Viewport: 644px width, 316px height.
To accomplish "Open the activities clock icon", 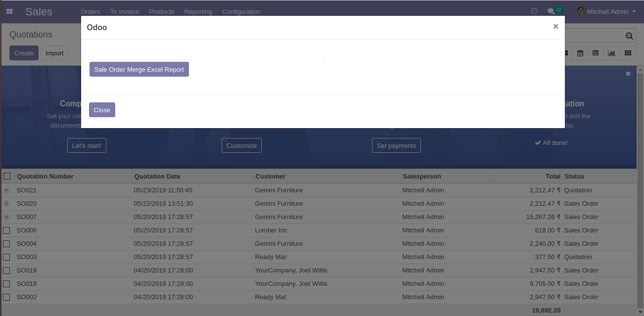I will pyautogui.click(x=534, y=11).
